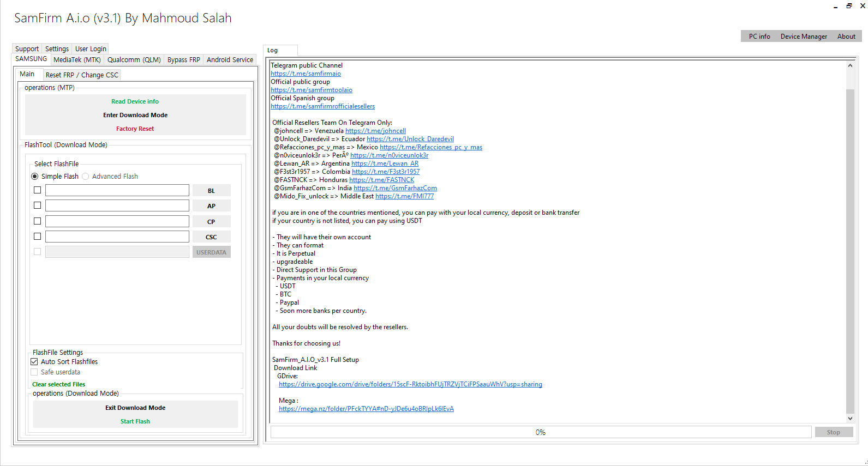Select the SAMSUNG tab

[x=31, y=59]
